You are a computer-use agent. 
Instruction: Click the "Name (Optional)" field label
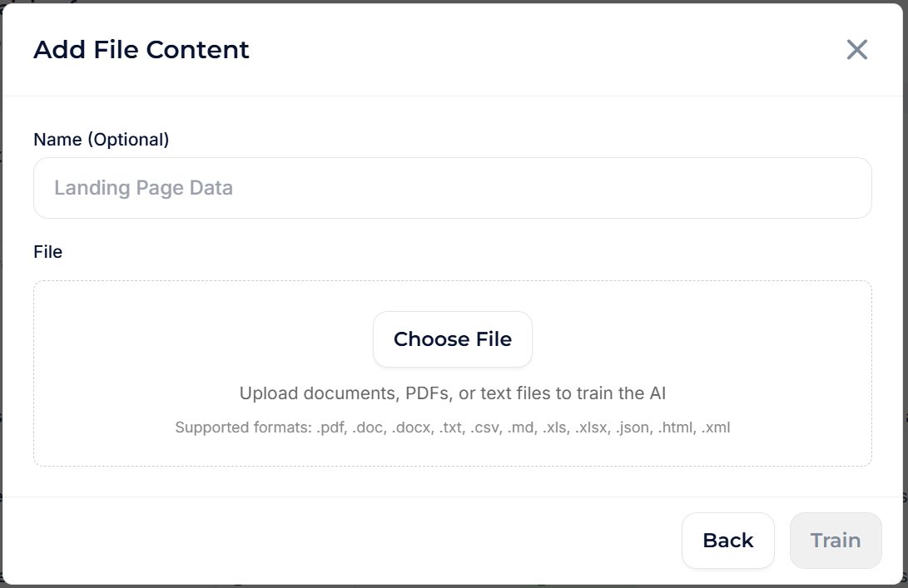point(101,140)
